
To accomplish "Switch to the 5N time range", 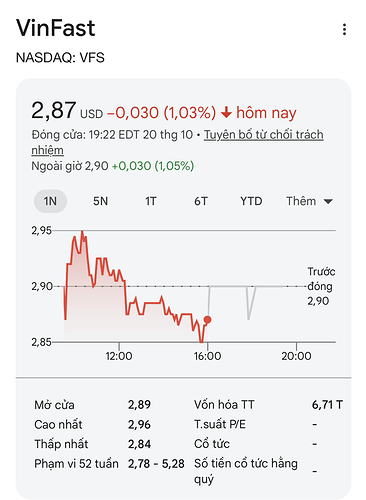I will coord(100,201).
